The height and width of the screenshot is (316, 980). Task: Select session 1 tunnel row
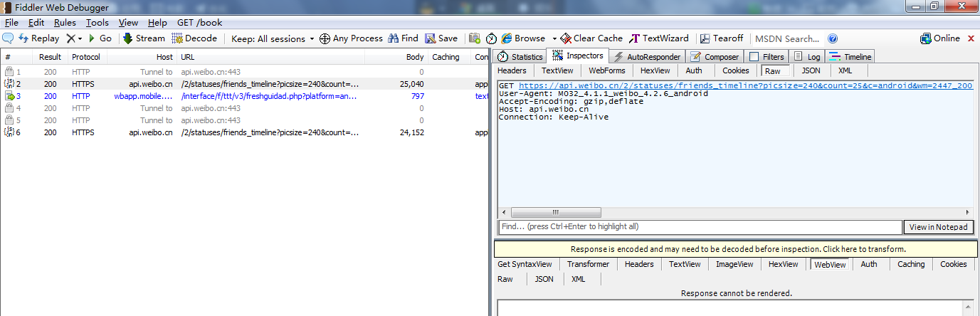pos(245,72)
